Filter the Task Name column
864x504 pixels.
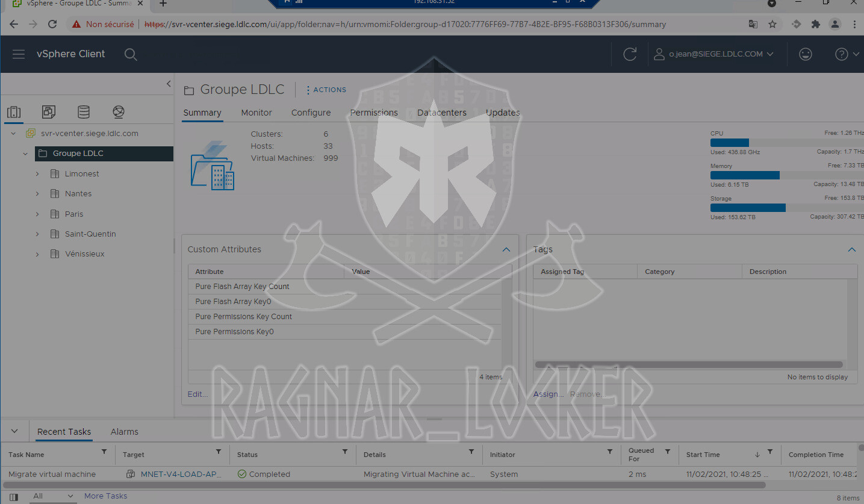(104, 452)
